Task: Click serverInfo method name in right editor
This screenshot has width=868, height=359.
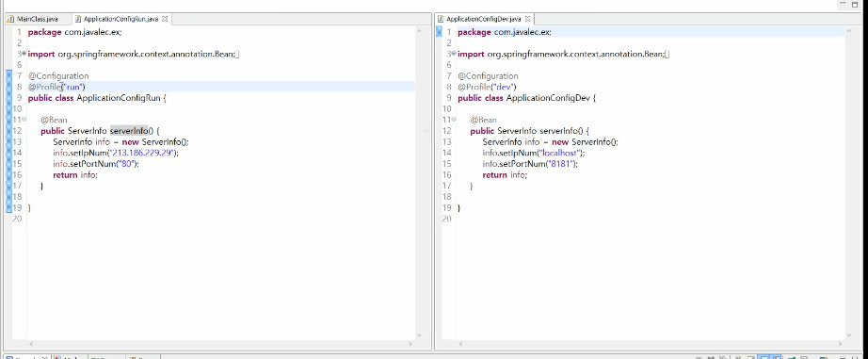Action: coord(558,131)
